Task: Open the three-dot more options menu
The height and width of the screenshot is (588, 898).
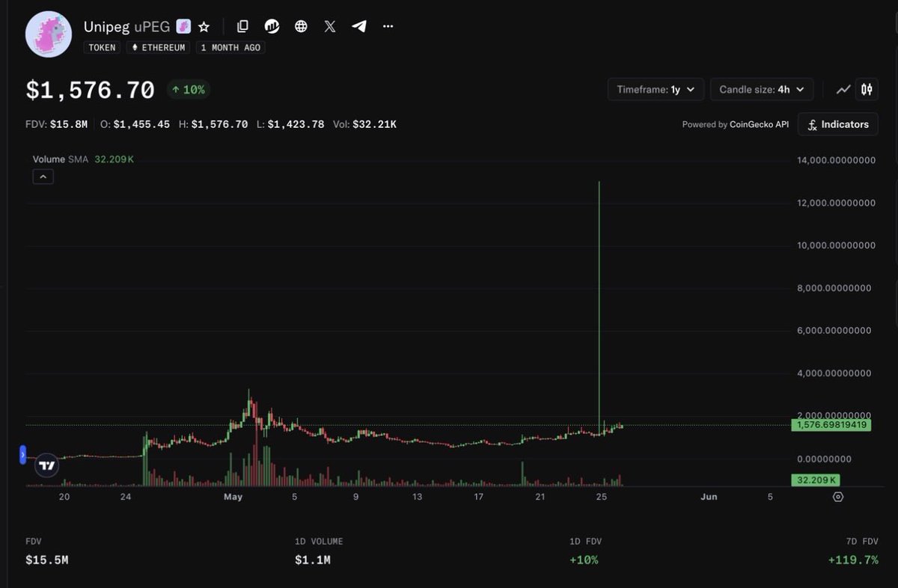Action: click(x=388, y=26)
